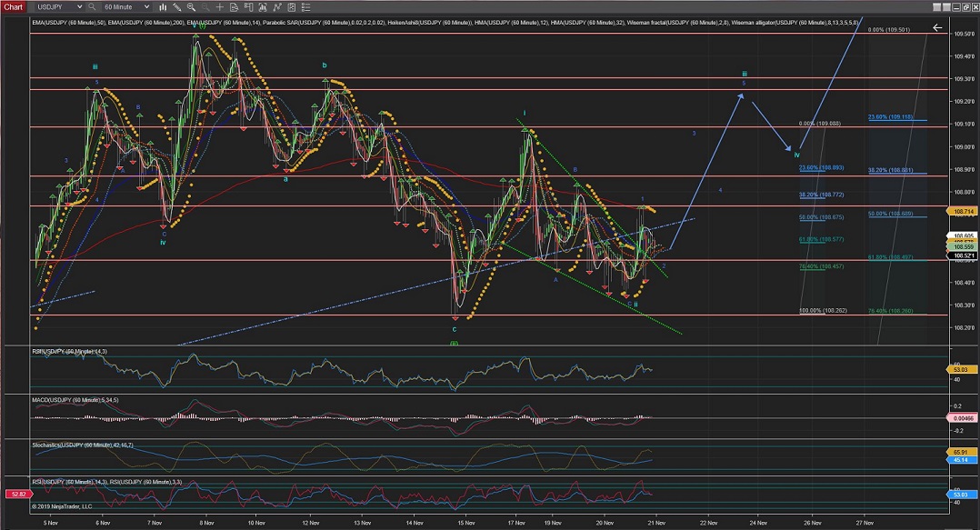Click the 0.00% (109.501) Fibonacci label
This screenshot has height=530, width=980.
point(889,30)
